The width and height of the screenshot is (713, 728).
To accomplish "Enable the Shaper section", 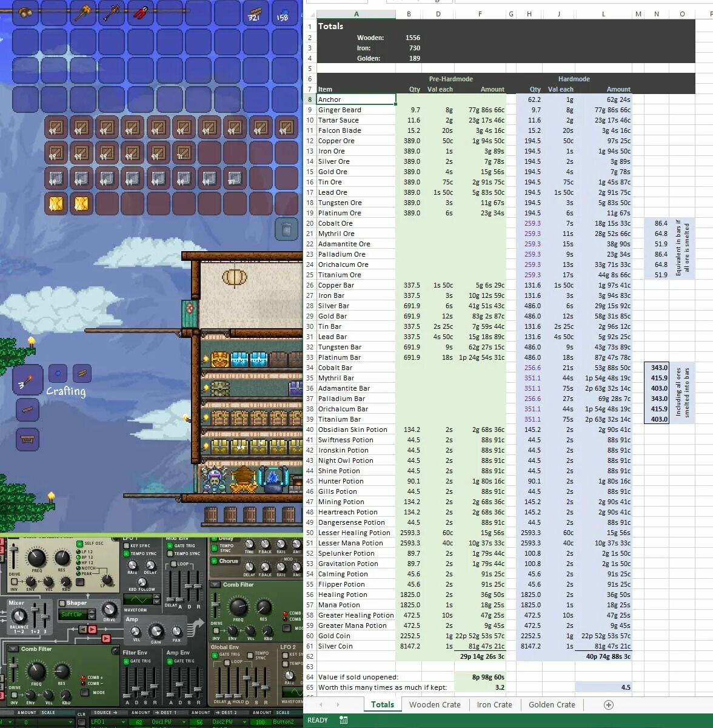I will [62, 604].
